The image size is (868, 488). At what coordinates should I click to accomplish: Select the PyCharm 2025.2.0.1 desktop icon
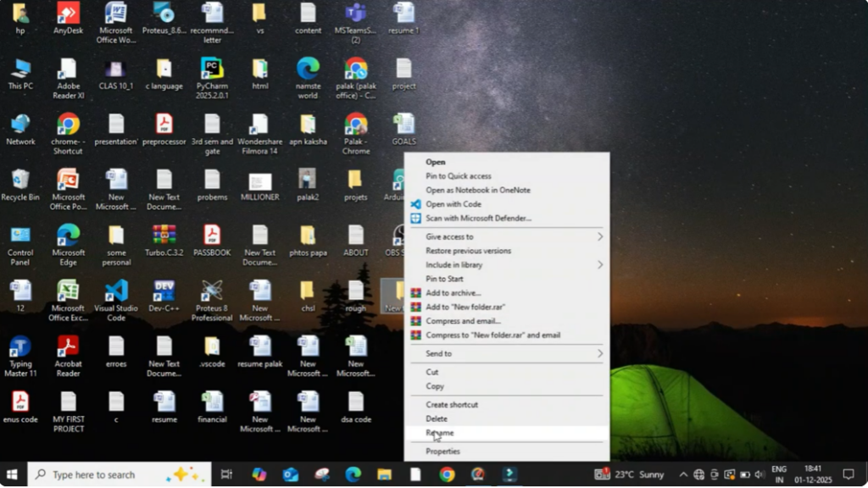click(212, 69)
